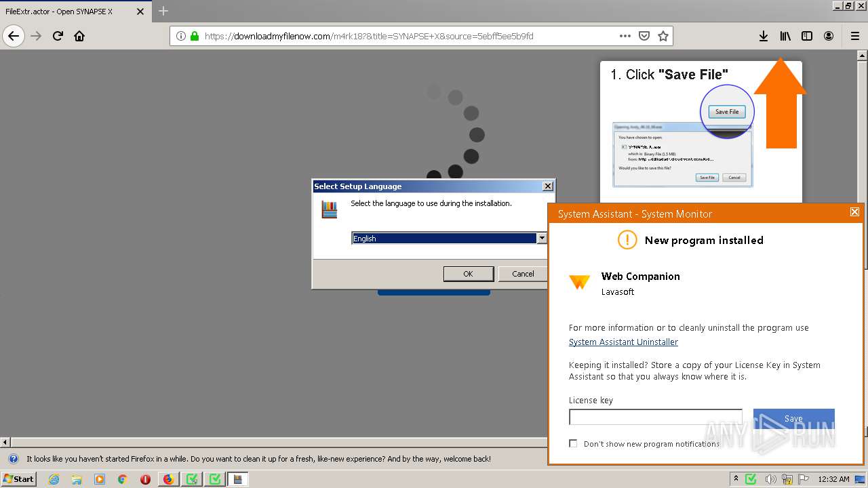This screenshot has height=488, width=868.
Task: Open System Assistant Uninstaller link
Action: (623, 342)
